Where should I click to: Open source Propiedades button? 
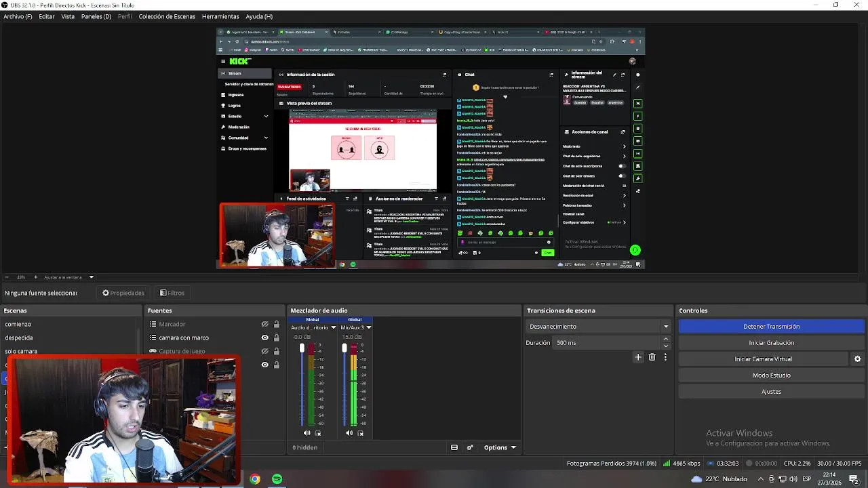pyautogui.click(x=123, y=293)
